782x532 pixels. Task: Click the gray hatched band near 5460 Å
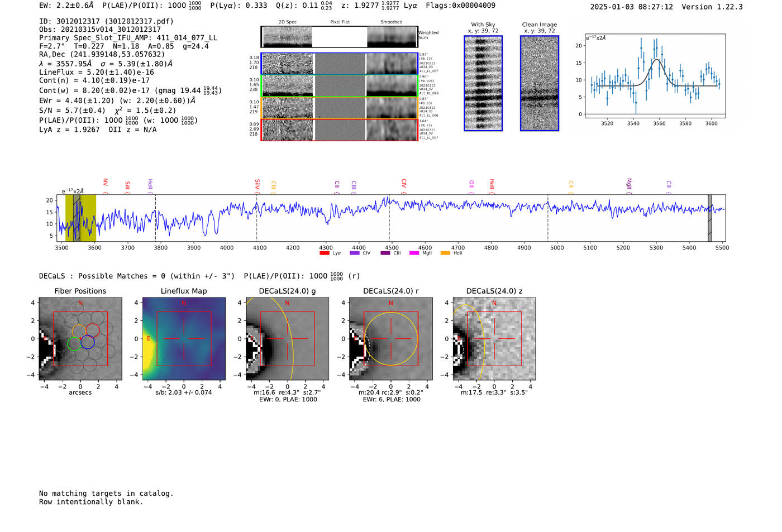click(709, 218)
